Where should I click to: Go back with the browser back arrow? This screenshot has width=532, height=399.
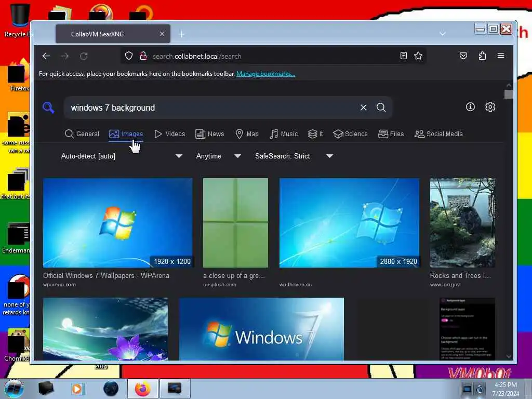pos(46,56)
